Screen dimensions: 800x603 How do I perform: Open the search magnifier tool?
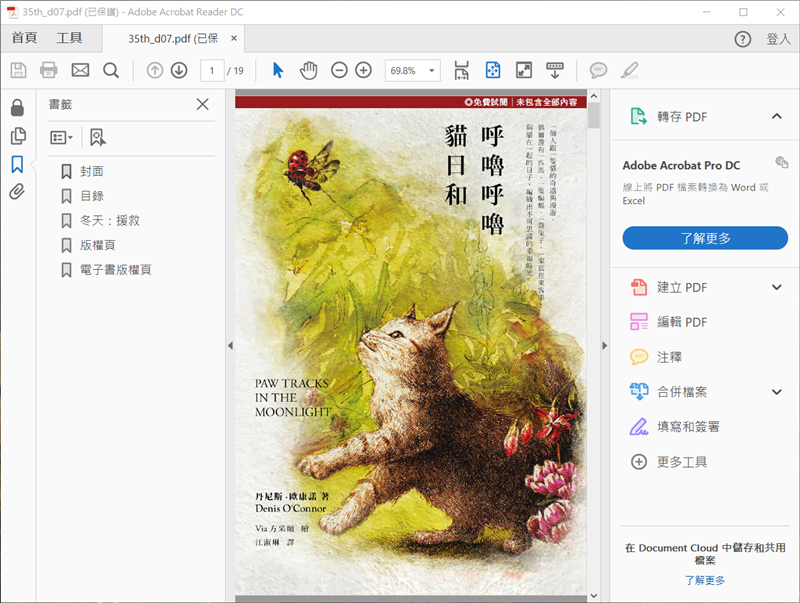coord(111,70)
